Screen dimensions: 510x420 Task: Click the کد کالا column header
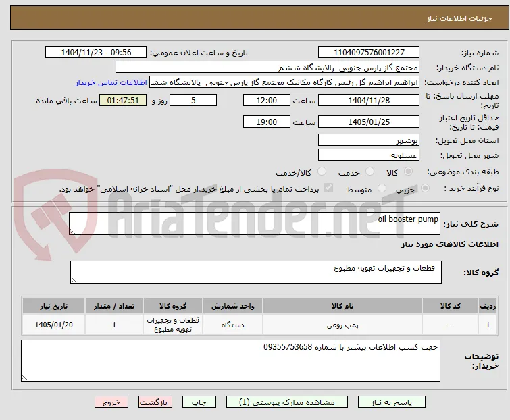click(450, 306)
